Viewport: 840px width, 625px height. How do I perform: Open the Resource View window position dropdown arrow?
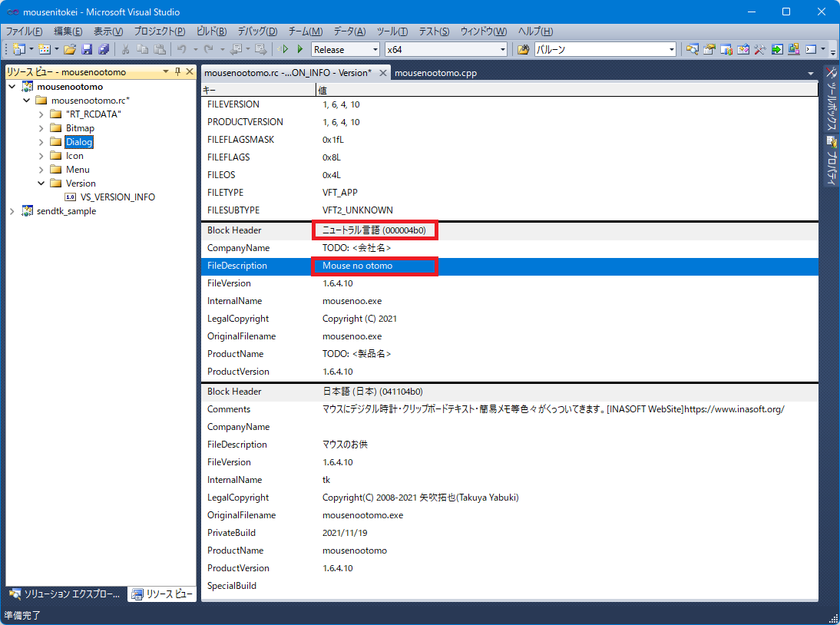166,71
